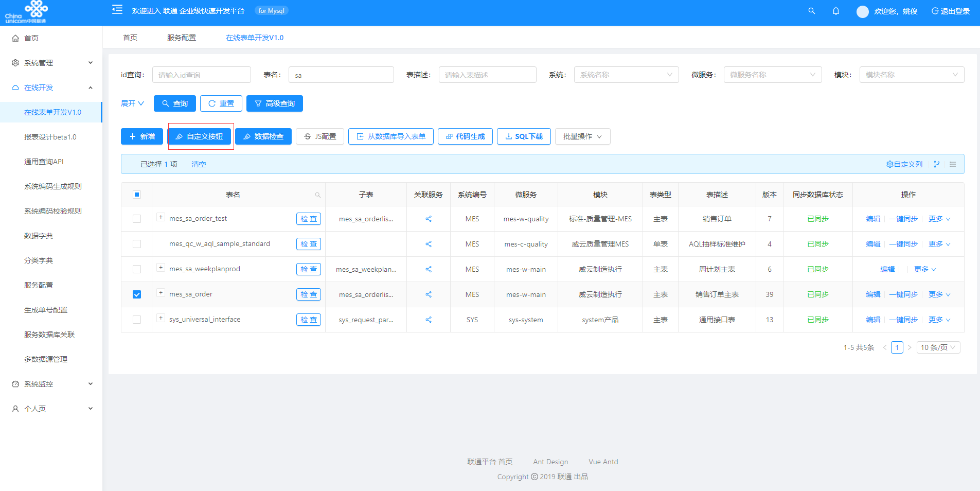This screenshot has height=491, width=980.
Task: Click the share icon for mes_sa_weekplanprod
Action: pyautogui.click(x=429, y=269)
